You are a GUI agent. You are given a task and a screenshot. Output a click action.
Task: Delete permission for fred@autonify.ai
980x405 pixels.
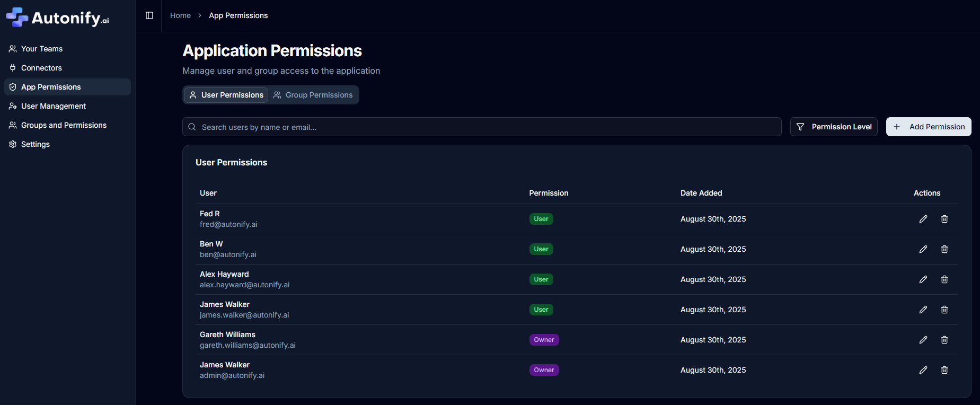pos(944,219)
